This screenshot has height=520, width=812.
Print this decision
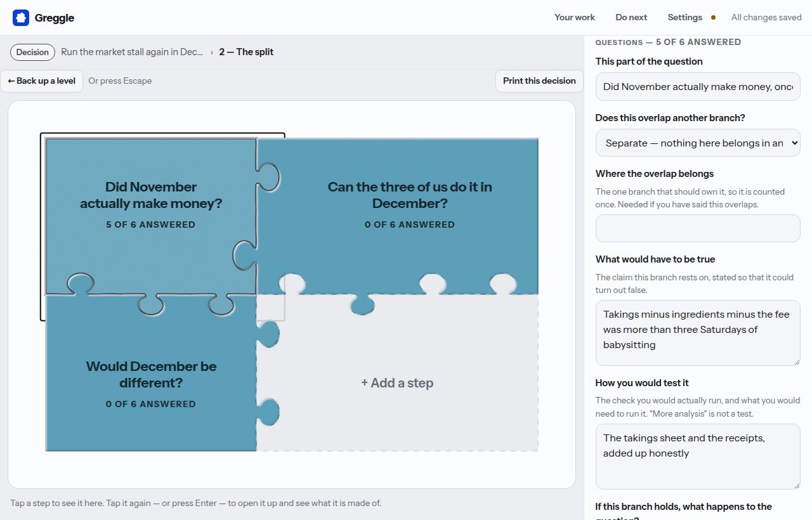point(539,81)
